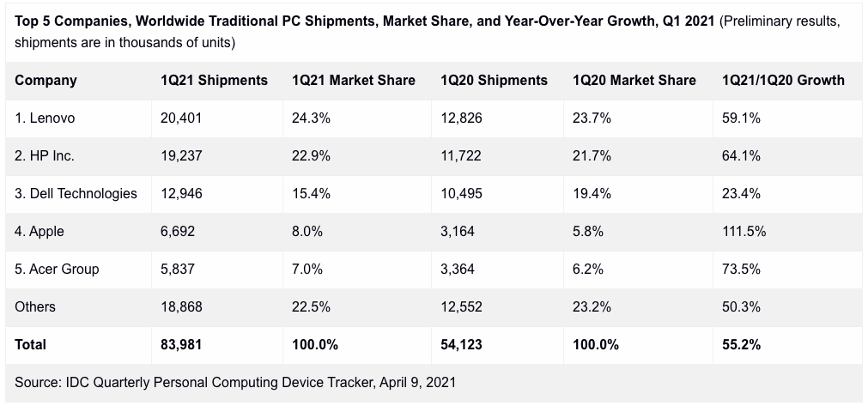Click the 1Q21 Shipments column header

click(214, 81)
